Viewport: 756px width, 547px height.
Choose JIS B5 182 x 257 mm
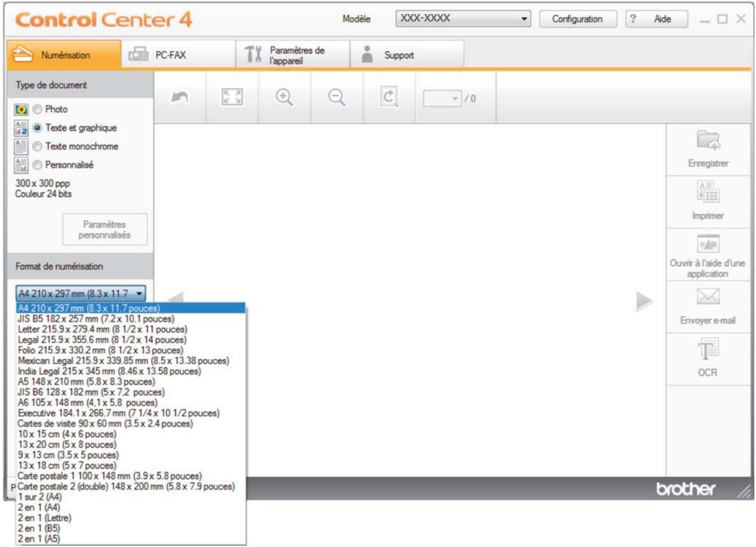point(130,319)
